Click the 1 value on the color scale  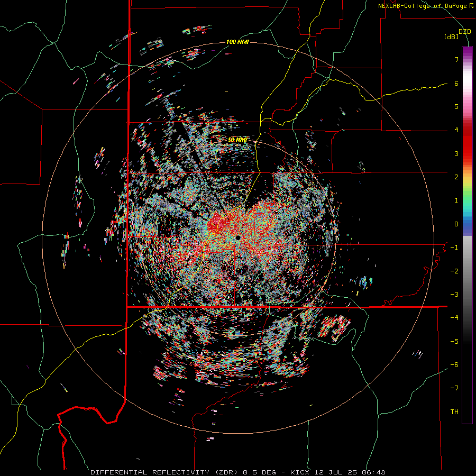point(456,200)
